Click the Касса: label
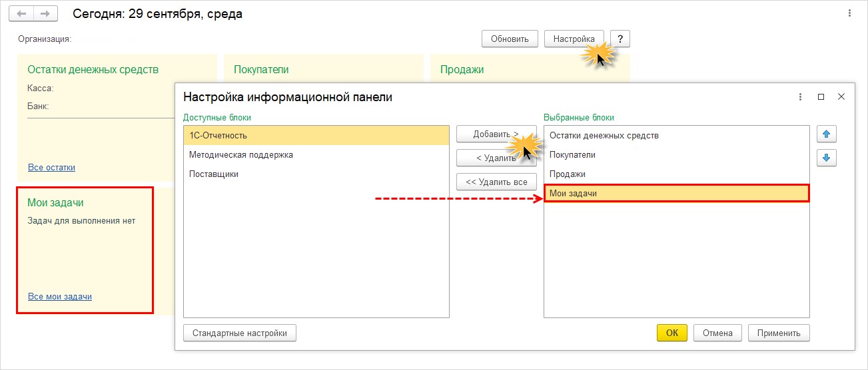 click(40, 88)
